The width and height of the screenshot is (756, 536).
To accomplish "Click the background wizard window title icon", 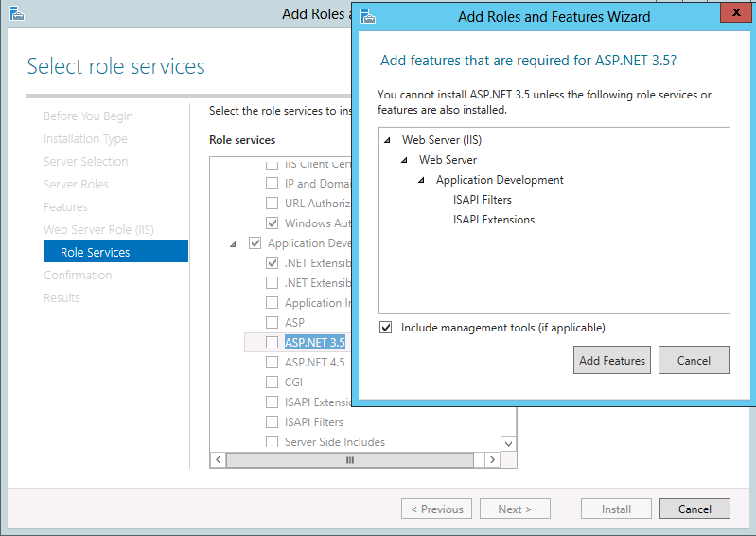I will coord(17,13).
